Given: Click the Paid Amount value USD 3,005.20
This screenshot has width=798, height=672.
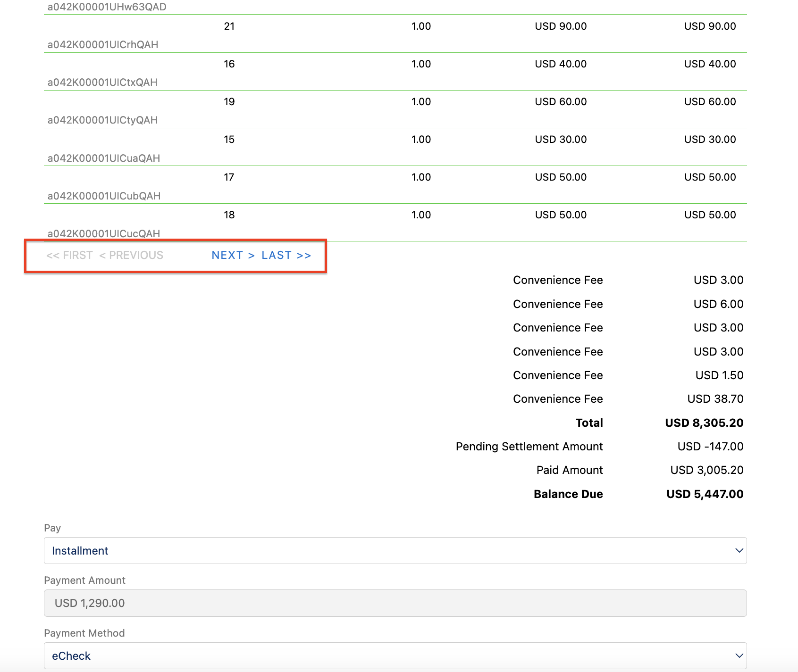Looking at the screenshot, I should point(706,470).
